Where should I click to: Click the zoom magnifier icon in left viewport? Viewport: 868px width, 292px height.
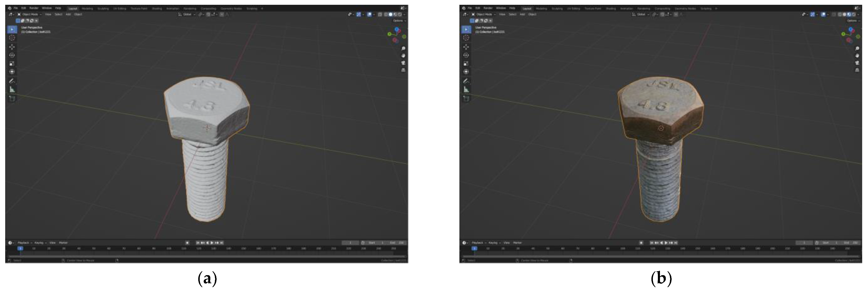[x=403, y=48]
